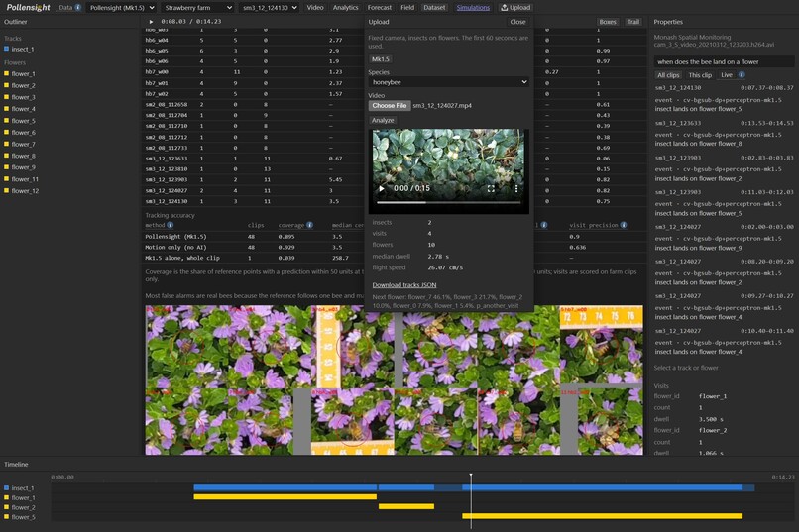Click the preview video progress bar

(x=448, y=203)
